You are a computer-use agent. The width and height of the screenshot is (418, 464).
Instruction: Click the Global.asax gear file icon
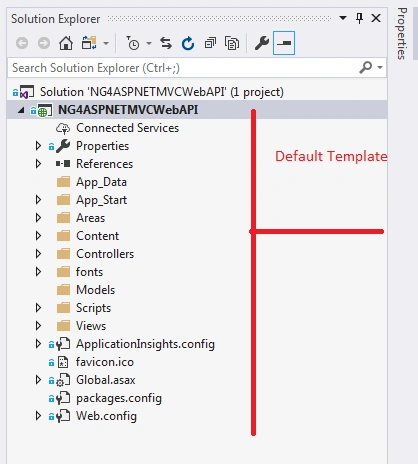(63, 380)
